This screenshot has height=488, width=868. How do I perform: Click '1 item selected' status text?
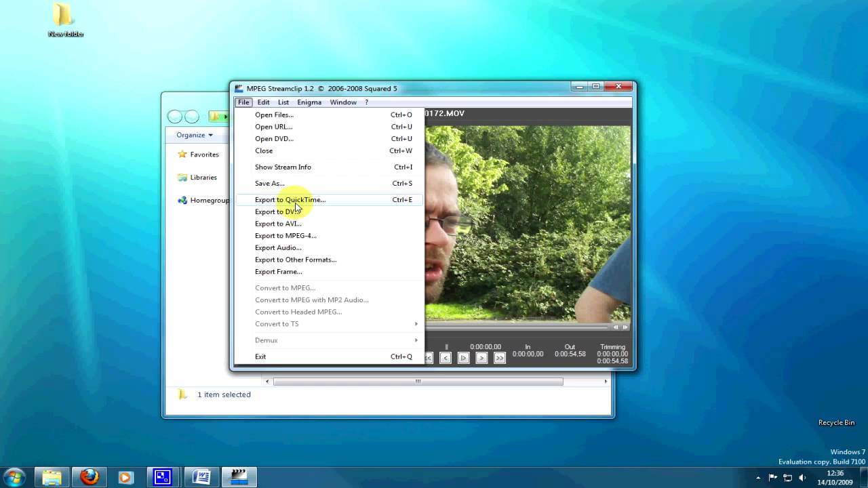(224, 394)
